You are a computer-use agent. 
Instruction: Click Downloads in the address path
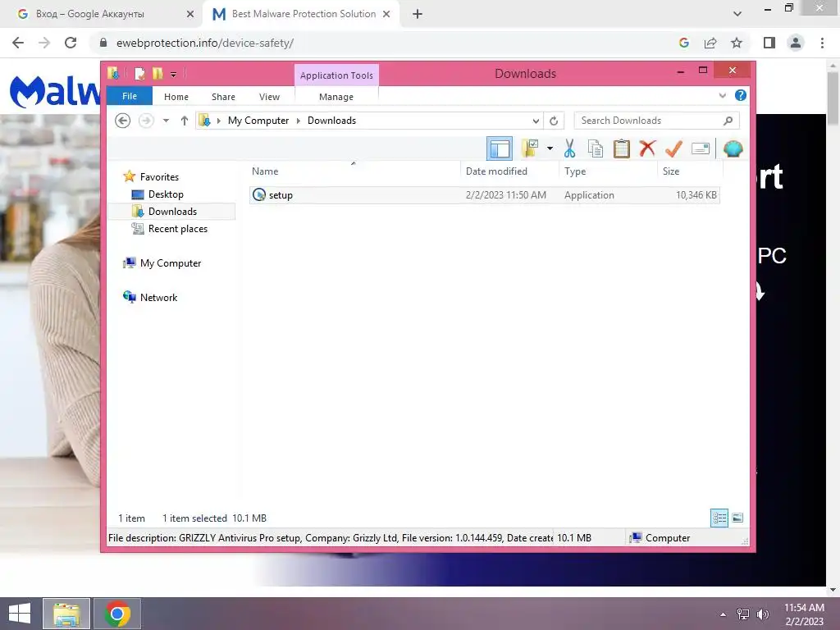331,121
